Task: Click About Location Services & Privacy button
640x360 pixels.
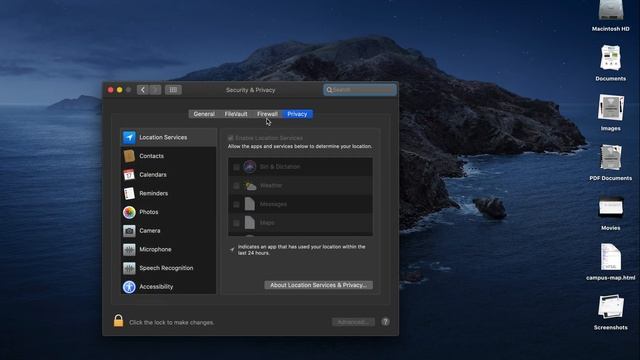Action: (318, 285)
